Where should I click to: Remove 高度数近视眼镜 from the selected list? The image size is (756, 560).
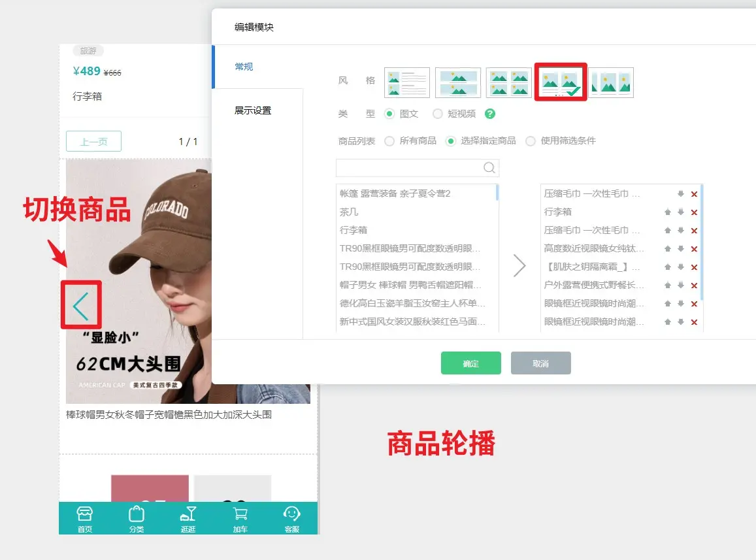click(694, 249)
